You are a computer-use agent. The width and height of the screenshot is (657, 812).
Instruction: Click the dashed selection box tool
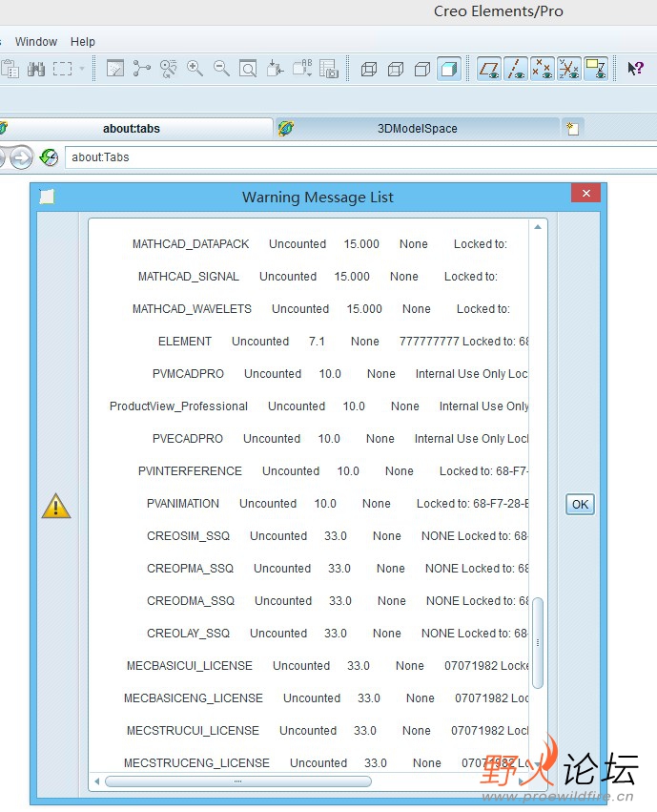point(63,69)
